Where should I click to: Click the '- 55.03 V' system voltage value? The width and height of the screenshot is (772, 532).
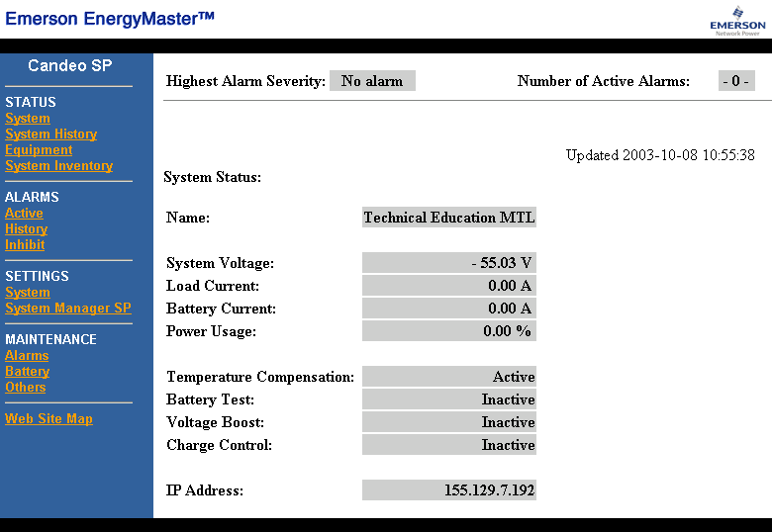click(449, 263)
